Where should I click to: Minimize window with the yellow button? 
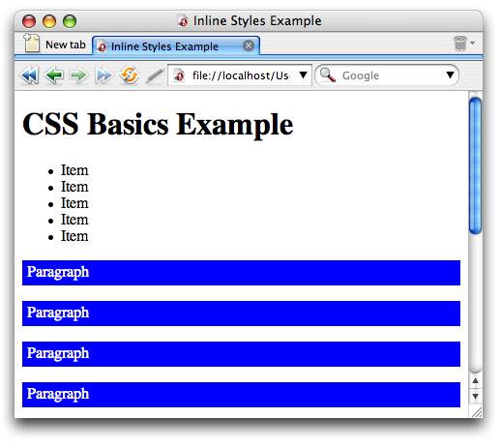pos(49,21)
